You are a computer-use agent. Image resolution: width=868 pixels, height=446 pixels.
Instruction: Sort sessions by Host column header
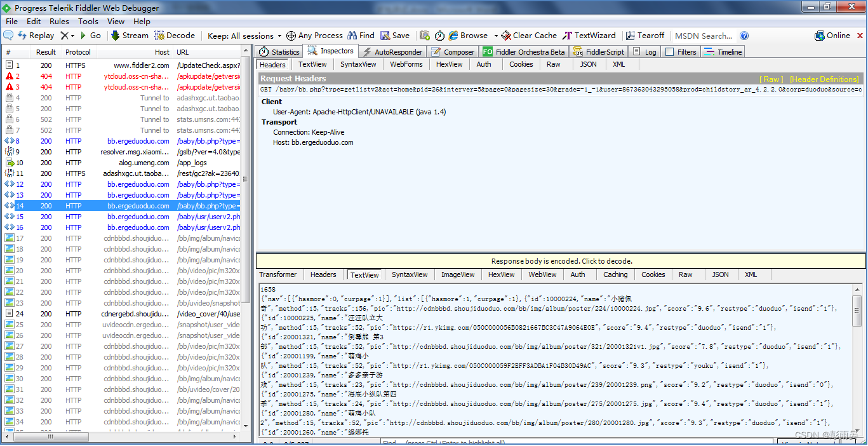[137, 52]
